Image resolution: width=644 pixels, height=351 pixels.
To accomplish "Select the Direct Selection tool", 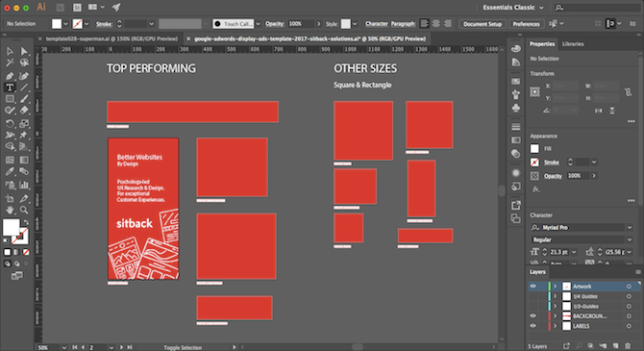I will click(x=24, y=51).
